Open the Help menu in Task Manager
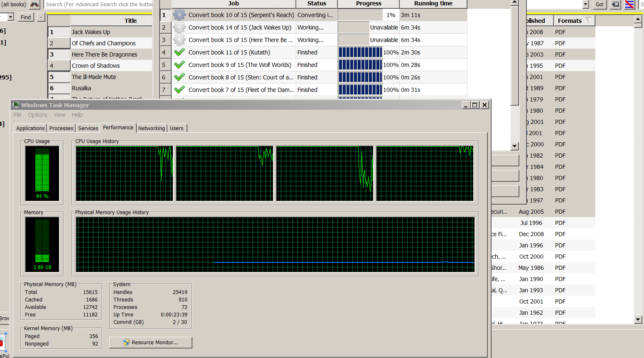 (x=77, y=115)
